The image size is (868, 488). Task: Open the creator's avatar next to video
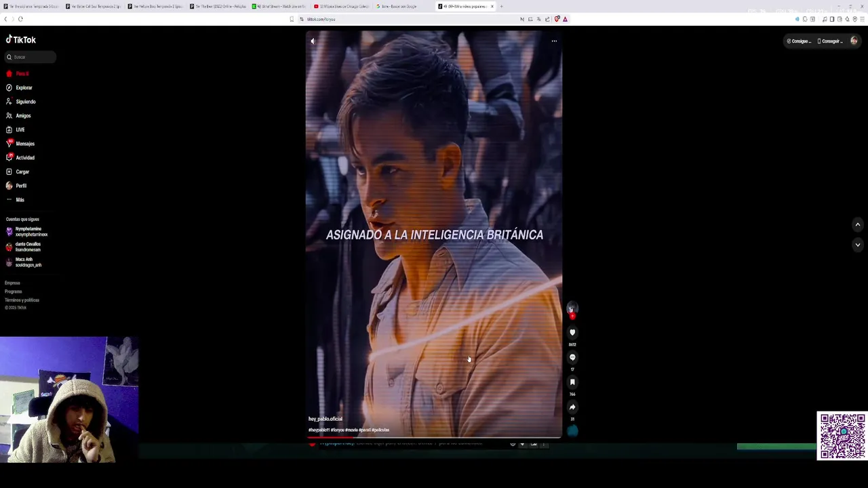pyautogui.click(x=572, y=308)
